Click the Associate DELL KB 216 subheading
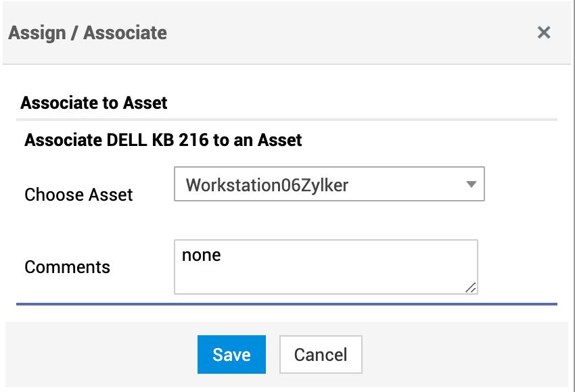Image resolution: width=575 pixels, height=392 pixels. pos(163,141)
